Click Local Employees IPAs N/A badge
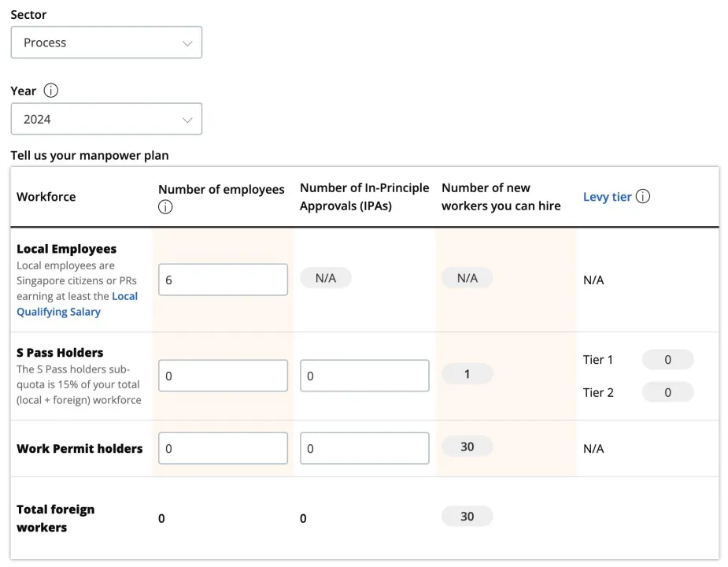The height and width of the screenshot is (567, 728). point(325,278)
